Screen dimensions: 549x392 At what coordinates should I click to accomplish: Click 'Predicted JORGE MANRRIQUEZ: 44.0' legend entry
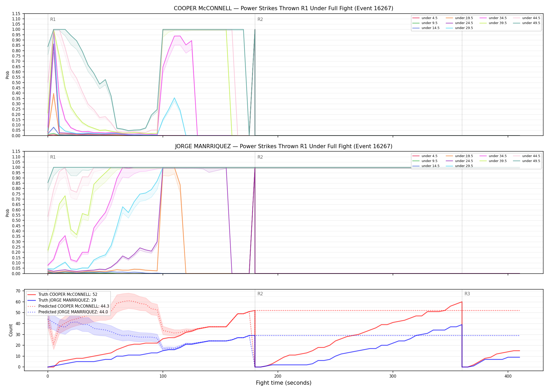(67, 312)
